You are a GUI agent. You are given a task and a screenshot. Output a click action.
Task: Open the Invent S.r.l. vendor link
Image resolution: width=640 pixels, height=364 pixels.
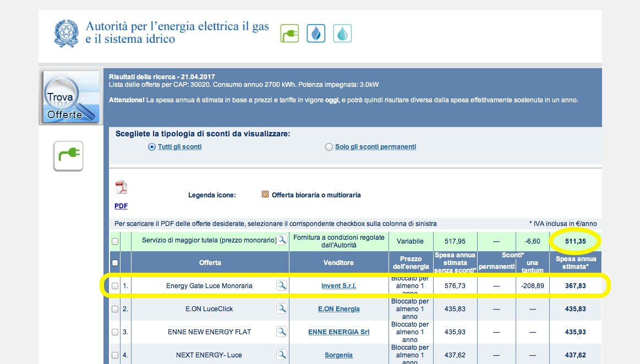[x=339, y=286]
